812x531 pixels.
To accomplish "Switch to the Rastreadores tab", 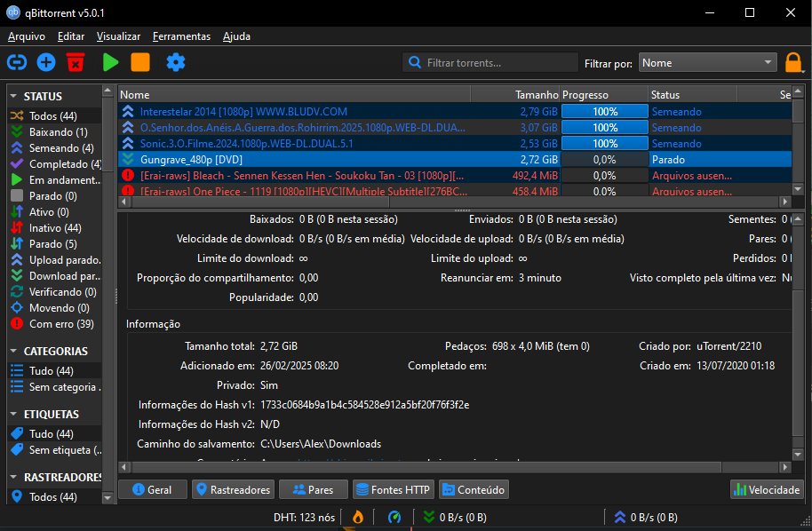I will tap(231, 489).
